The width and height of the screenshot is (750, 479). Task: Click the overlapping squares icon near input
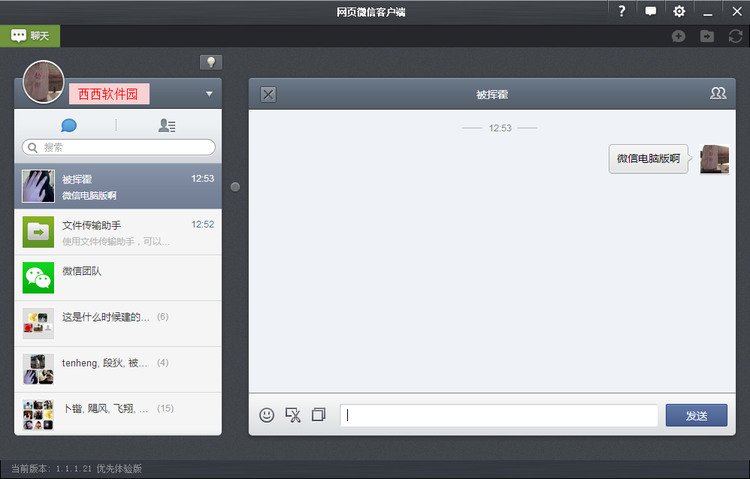[319, 414]
